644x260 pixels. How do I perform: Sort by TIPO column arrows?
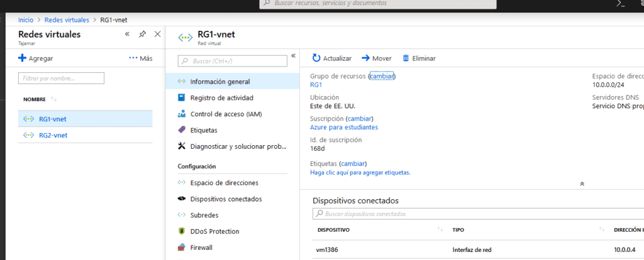602,230
